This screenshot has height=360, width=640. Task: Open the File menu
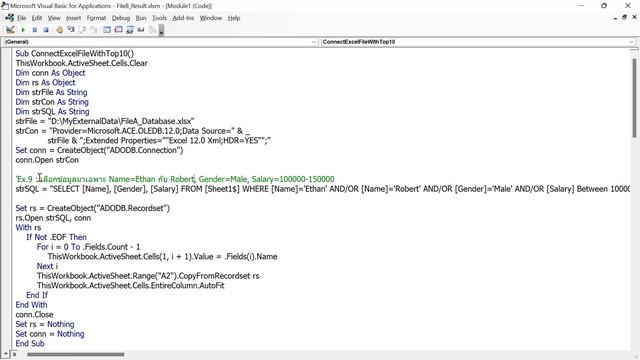point(21,18)
